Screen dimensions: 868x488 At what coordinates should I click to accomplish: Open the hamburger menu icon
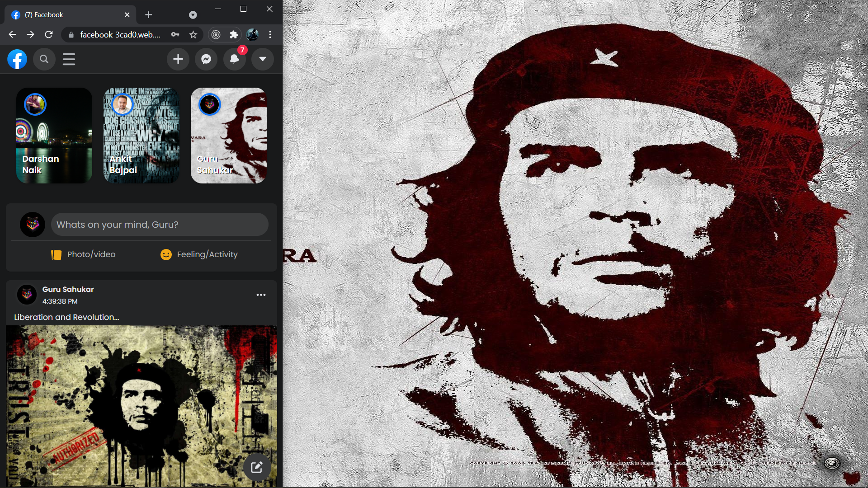(69, 59)
